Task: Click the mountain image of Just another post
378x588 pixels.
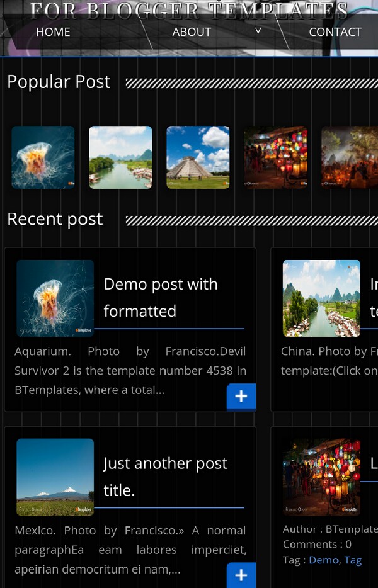Action: [55, 477]
